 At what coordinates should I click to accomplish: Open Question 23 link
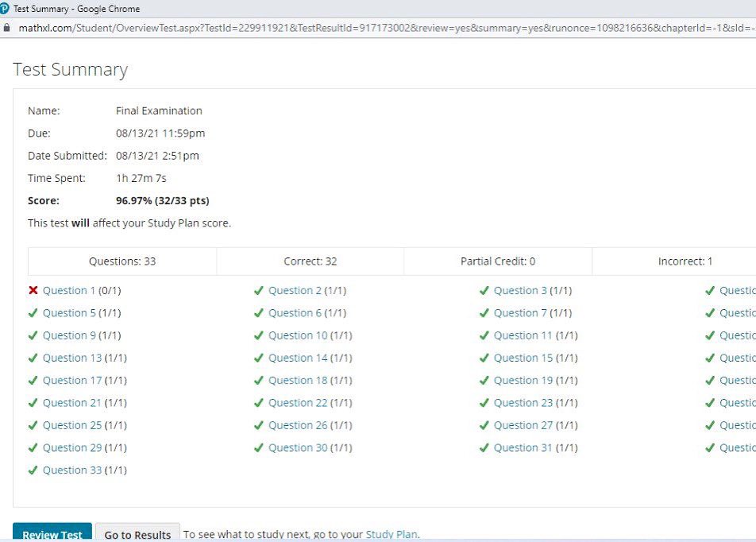[523, 403]
